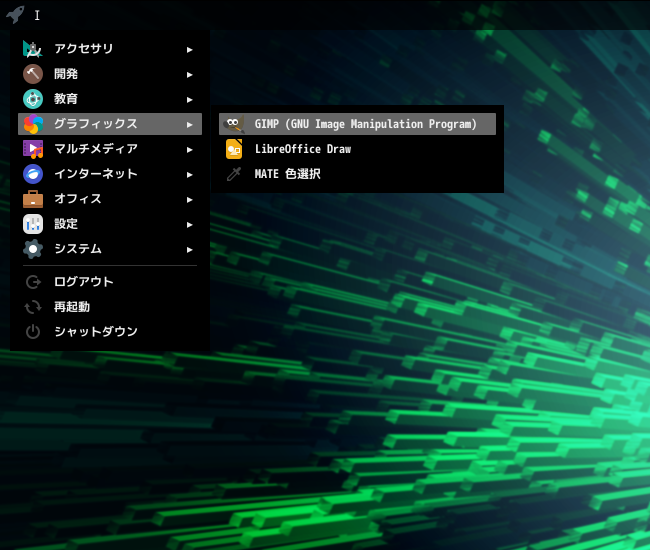Click the 再起動 circular arrows icon

tap(33, 307)
